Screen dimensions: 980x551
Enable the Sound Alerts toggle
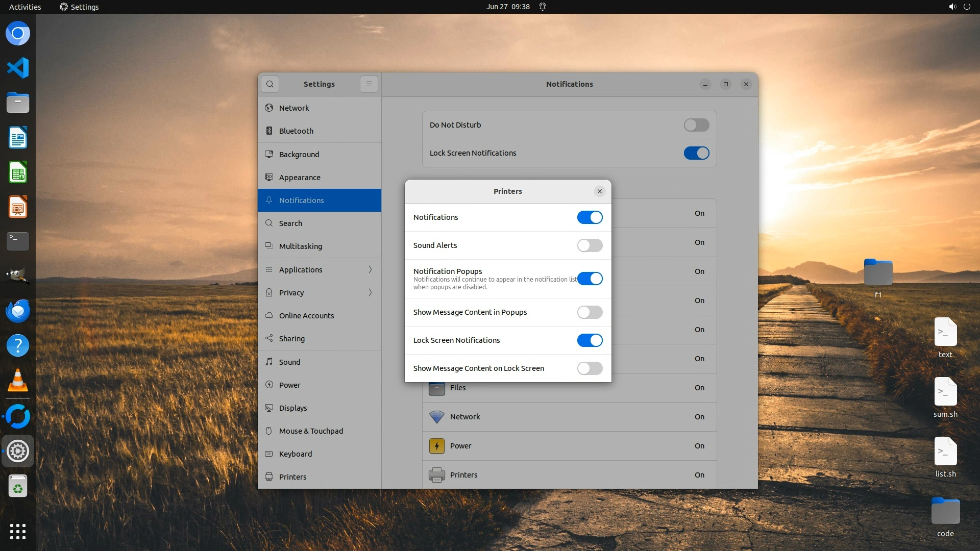pyautogui.click(x=590, y=245)
